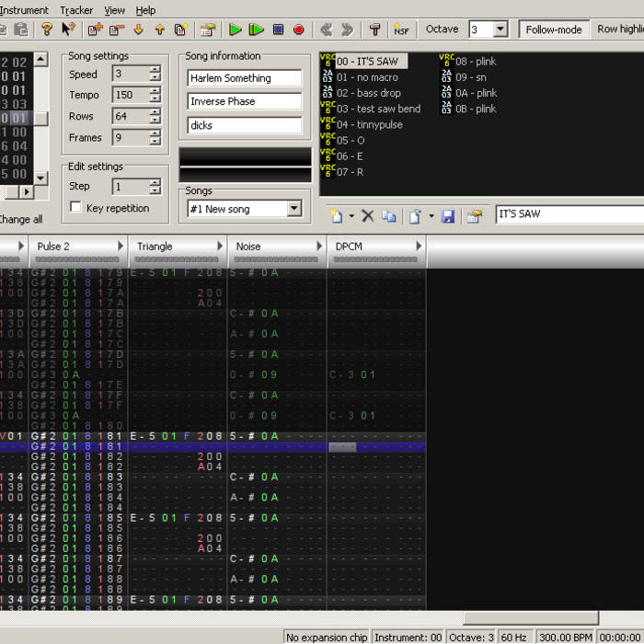Stop playback with the blue square
This screenshot has height=644, width=644.
(x=278, y=29)
